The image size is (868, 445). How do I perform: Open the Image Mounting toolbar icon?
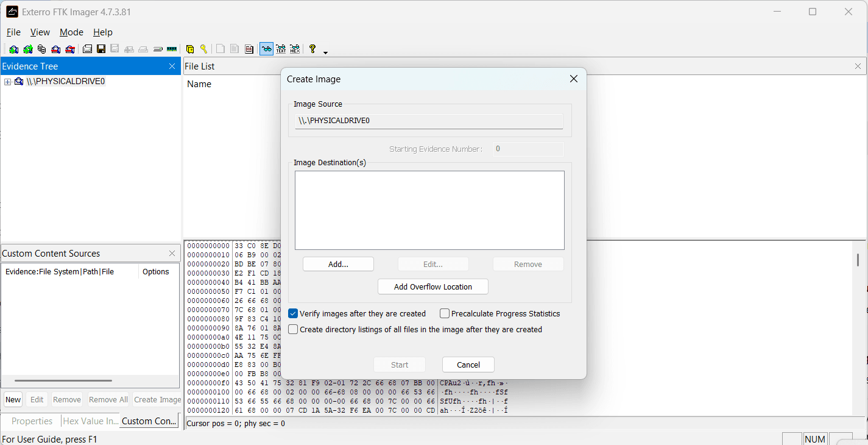[x=41, y=49]
